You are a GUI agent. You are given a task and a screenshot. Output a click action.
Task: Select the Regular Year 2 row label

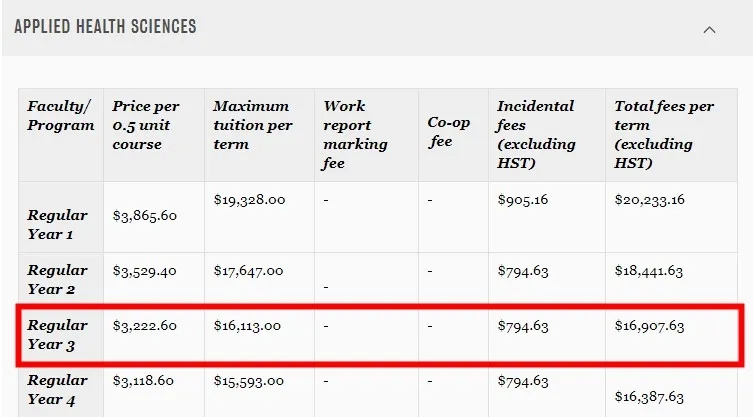pyautogui.click(x=58, y=280)
